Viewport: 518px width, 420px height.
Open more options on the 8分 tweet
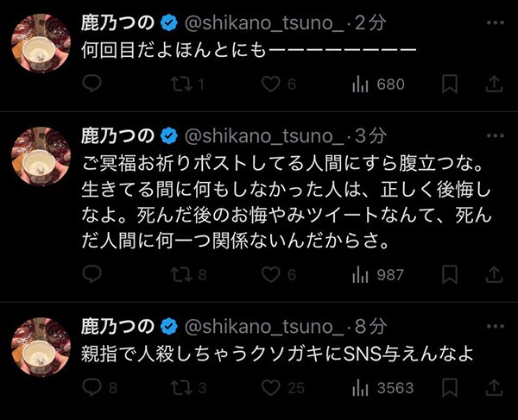click(494, 324)
